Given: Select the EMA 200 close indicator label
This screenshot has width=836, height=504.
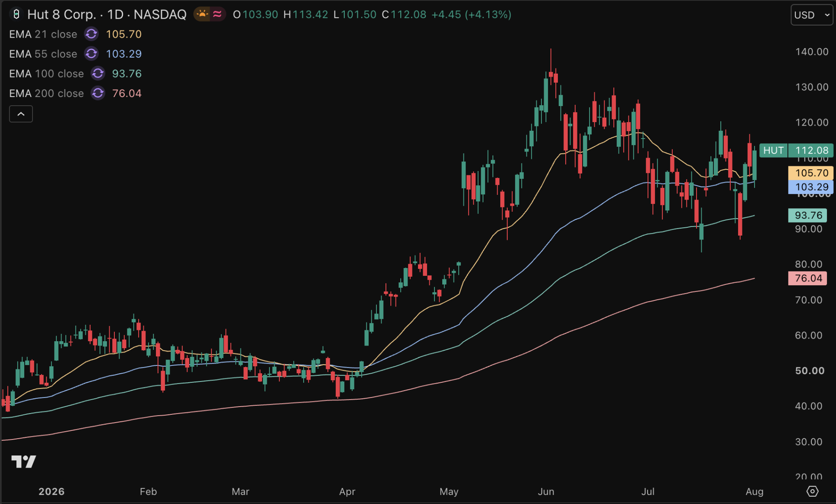Looking at the screenshot, I should 46,93.
